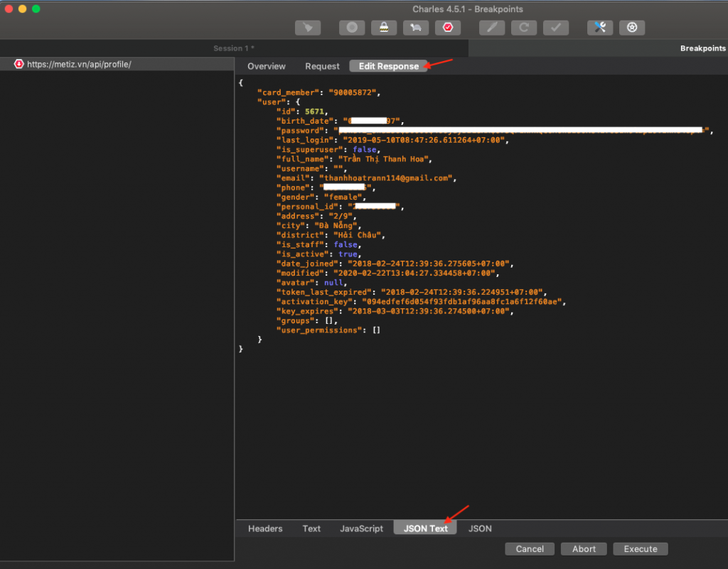Click the avatar null value

coord(333,283)
